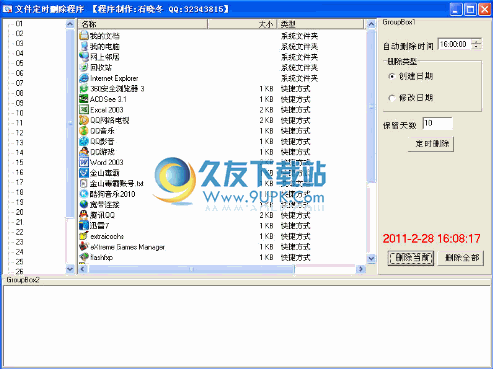The image size is (493, 369).
Task: Increase auto-delete time with the up spinner
Action: point(477,41)
